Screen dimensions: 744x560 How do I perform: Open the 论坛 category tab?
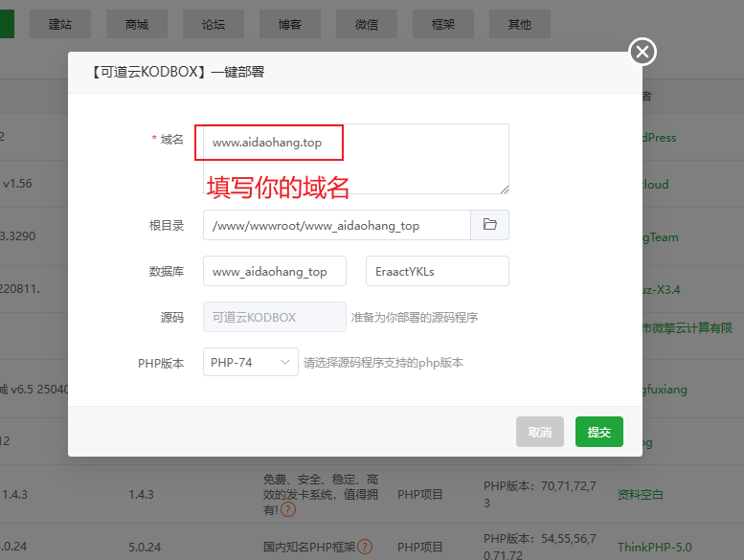click(214, 25)
